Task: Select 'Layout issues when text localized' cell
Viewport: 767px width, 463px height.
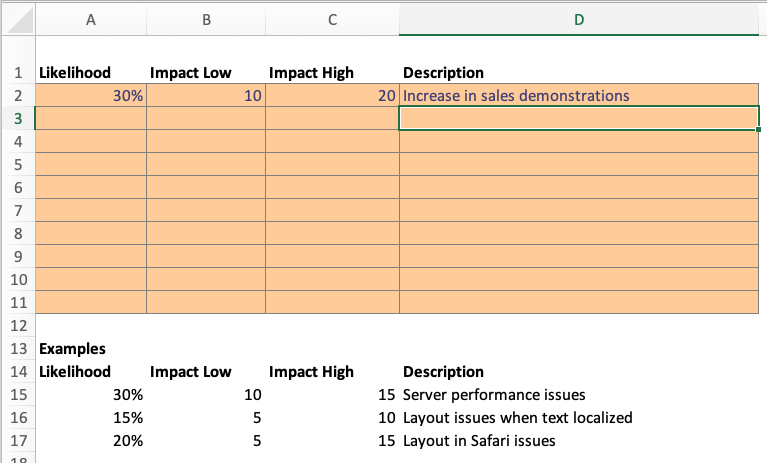Action: click(579, 418)
